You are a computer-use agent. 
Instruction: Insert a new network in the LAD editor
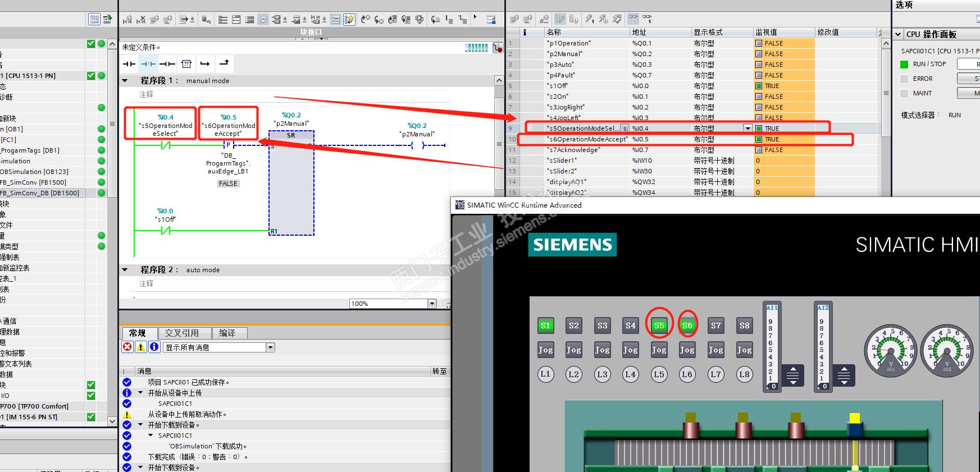pyautogui.click(x=127, y=20)
